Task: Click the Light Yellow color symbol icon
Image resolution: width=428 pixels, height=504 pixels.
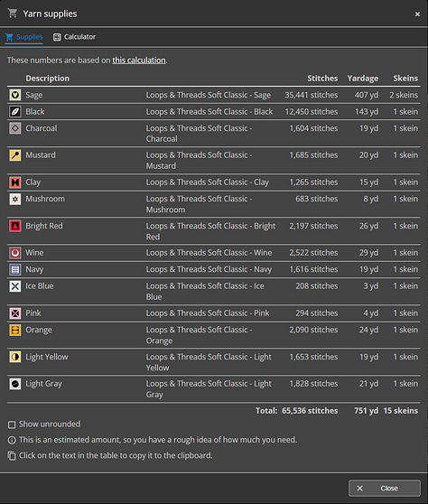Action: (15, 357)
